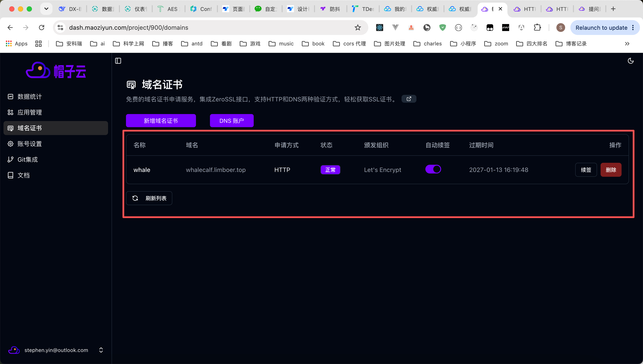Open the external link icon beside description

pos(409,99)
